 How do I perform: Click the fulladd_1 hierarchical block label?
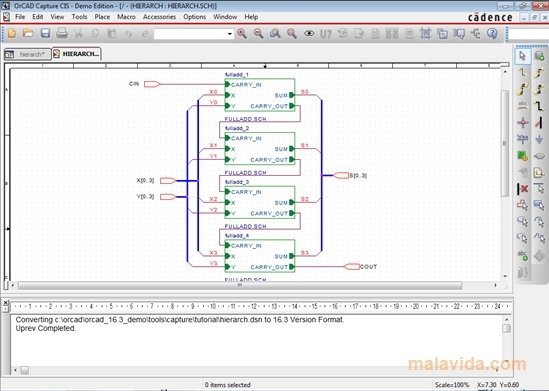(x=237, y=75)
